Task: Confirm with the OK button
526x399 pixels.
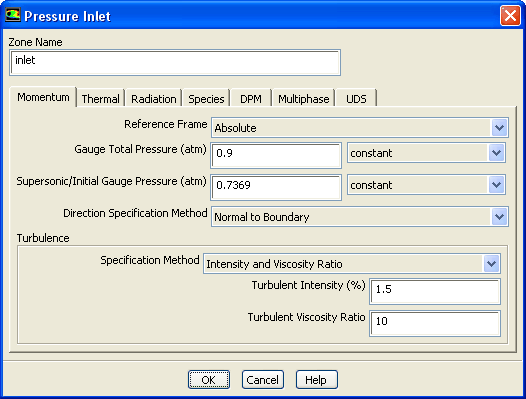Action: pos(209,380)
